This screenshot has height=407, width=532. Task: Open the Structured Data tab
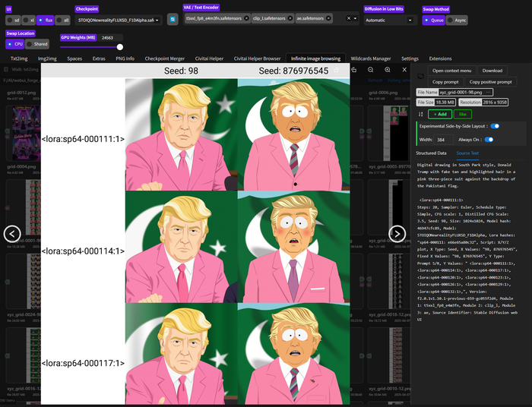[x=431, y=153]
